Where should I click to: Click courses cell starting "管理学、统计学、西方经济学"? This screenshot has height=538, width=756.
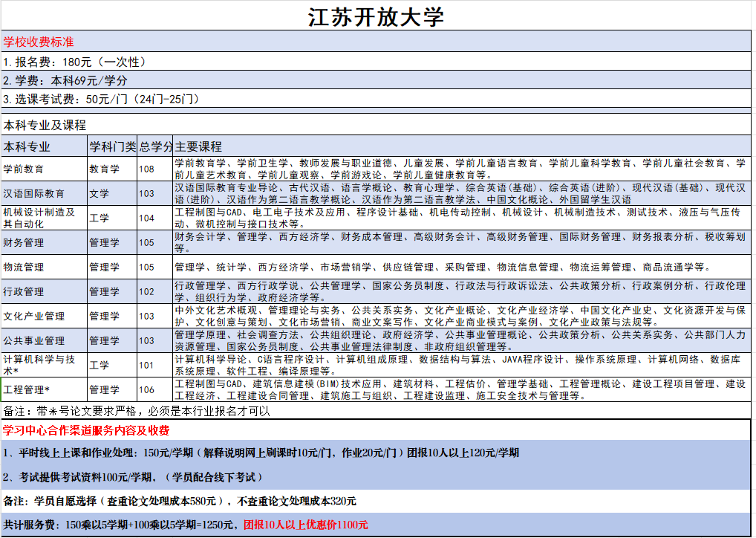click(x=461, y=267)
